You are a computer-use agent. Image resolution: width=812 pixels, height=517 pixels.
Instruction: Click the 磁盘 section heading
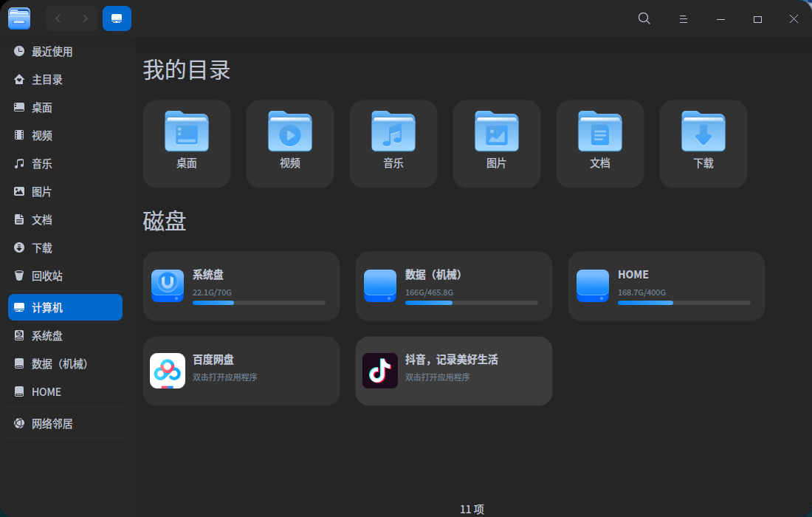[165, 221]
